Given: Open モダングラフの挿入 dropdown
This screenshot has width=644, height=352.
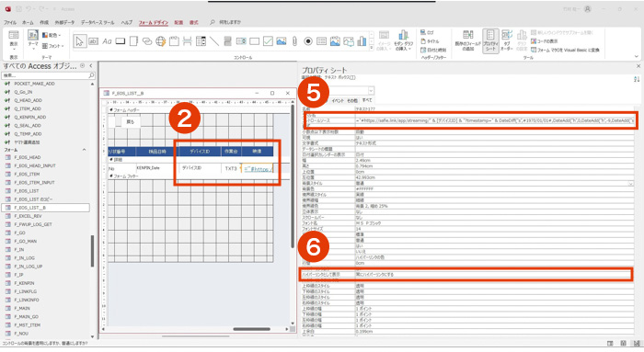Looking at the screenshot, I should pyautogui.click(x=403, y=40).
